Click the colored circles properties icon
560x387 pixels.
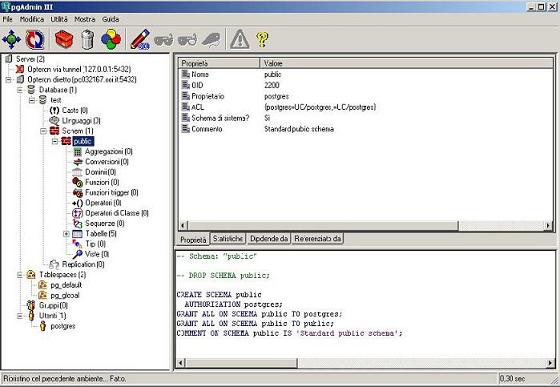(x=111, y=39)
